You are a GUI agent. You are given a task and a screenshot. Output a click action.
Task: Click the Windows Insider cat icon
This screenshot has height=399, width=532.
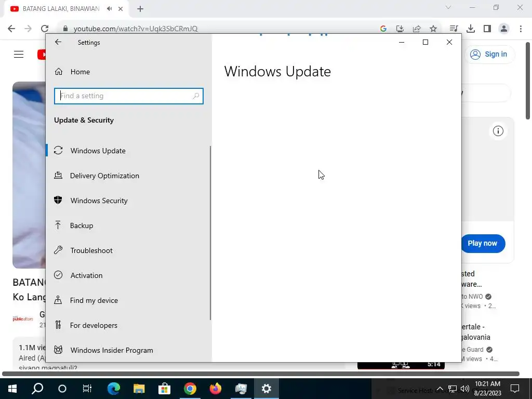[58, 350]
